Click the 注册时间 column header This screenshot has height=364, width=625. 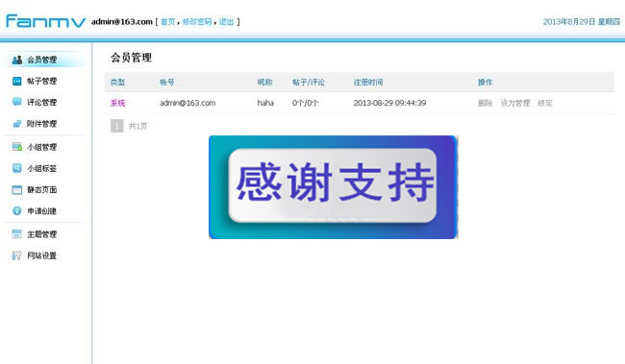click(368, 83)
